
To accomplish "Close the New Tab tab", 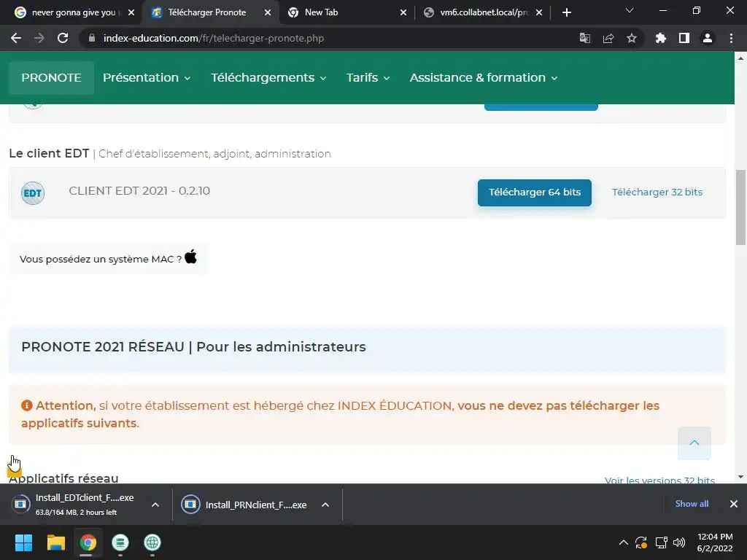I will point(403,12).
